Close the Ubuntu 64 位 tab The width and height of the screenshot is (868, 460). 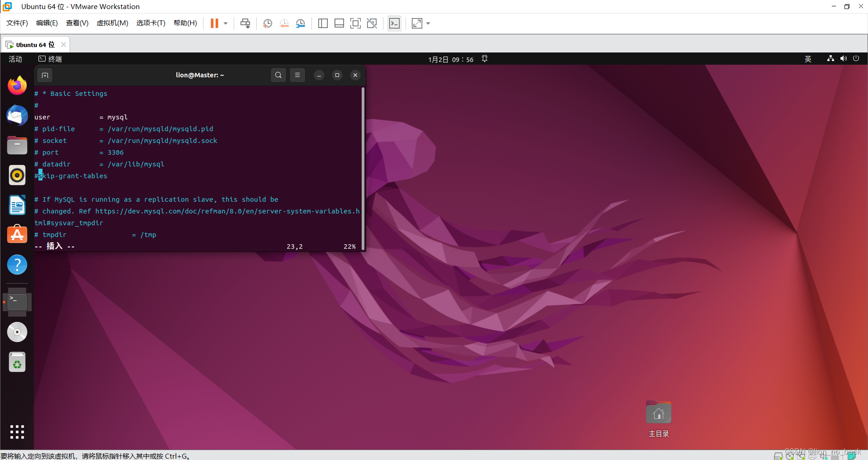coord(63,44)
